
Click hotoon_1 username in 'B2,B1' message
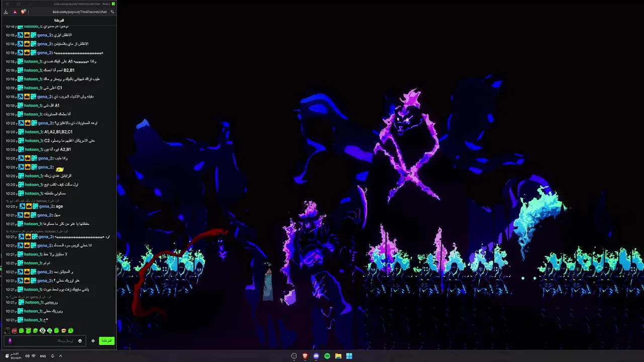click(x=33, y=70)
